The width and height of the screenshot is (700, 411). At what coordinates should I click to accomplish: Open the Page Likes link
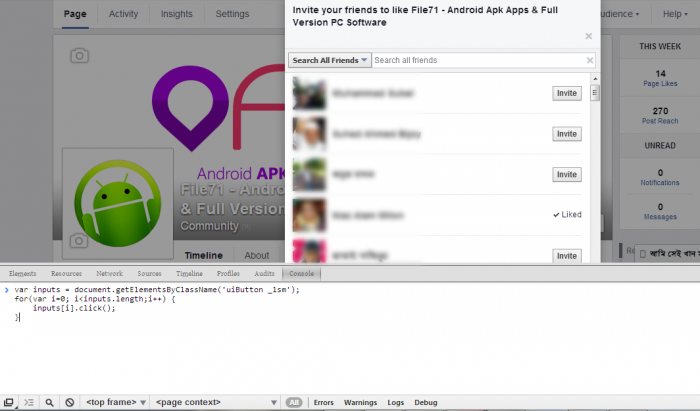tap(660, 83)
